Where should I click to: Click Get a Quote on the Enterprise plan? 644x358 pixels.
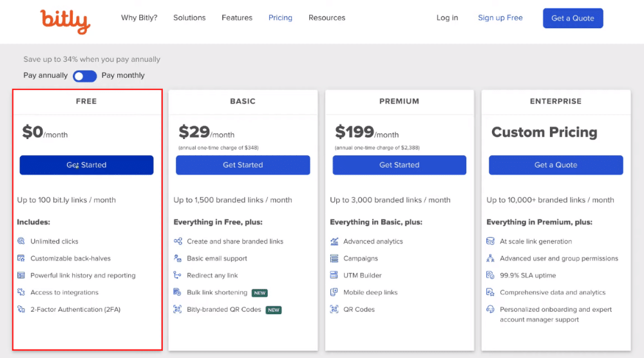point(556,165)
